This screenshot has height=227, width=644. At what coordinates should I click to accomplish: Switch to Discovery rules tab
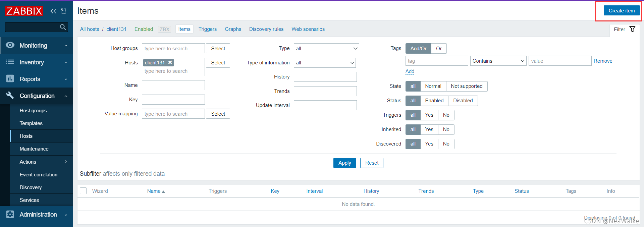pos(266,29)
